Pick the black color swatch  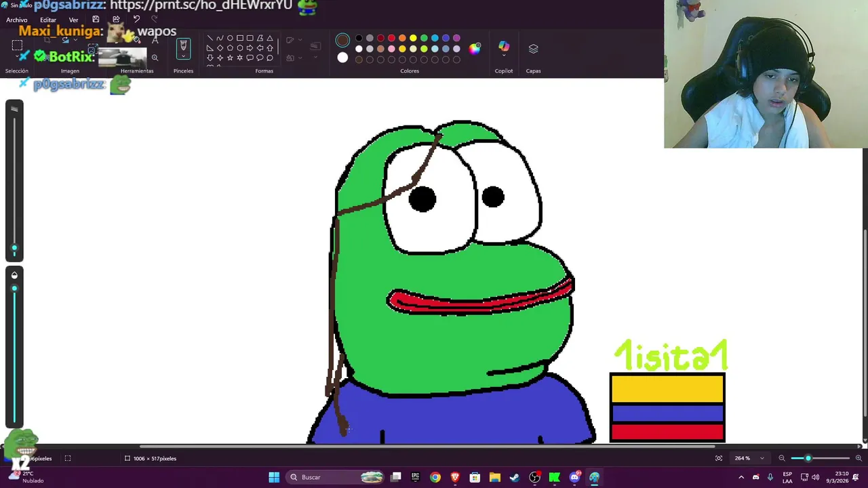(x=359, y=38)
